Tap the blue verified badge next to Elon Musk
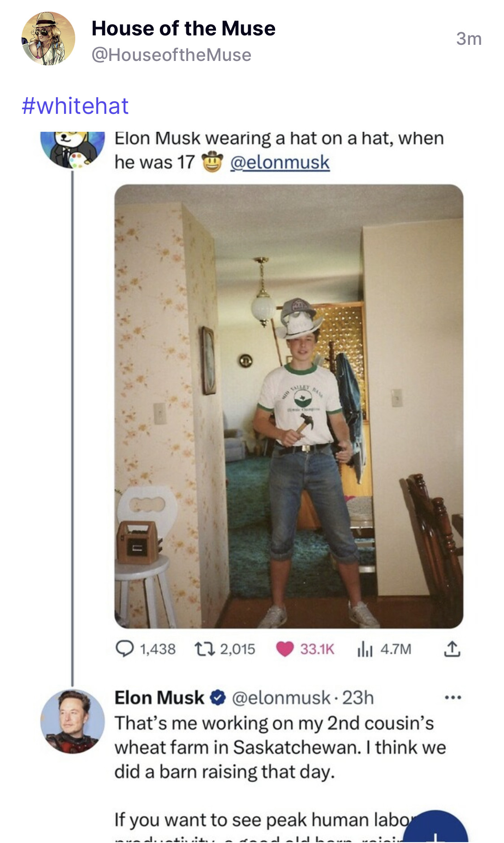Viewport: 504px width, 843px height. click(218, 698)
